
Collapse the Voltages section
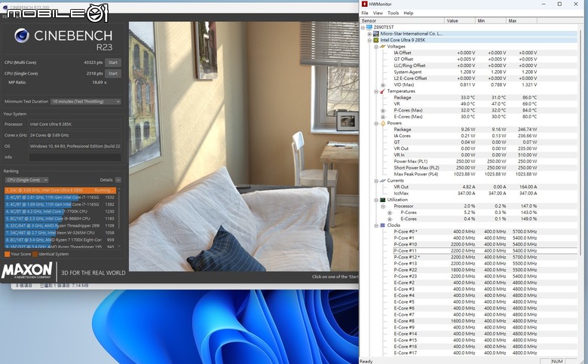pos(376,47)
